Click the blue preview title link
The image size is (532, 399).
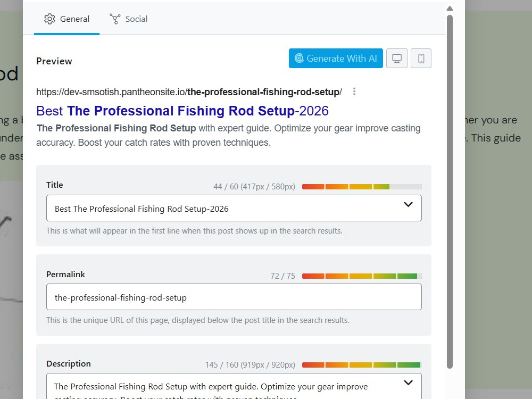[182, 111]
